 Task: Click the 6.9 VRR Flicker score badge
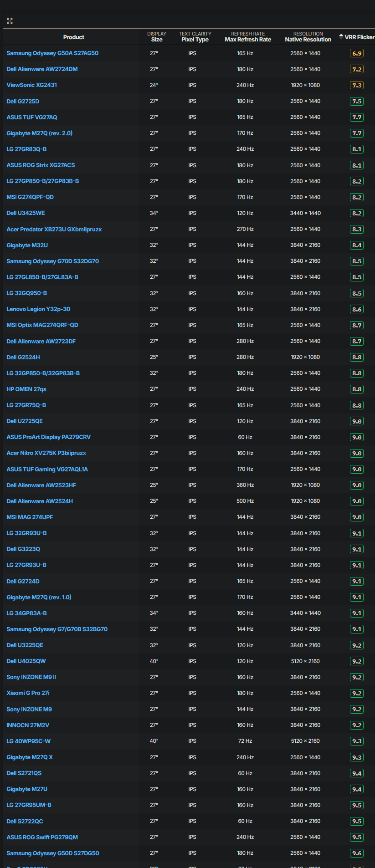coord(357,53)
